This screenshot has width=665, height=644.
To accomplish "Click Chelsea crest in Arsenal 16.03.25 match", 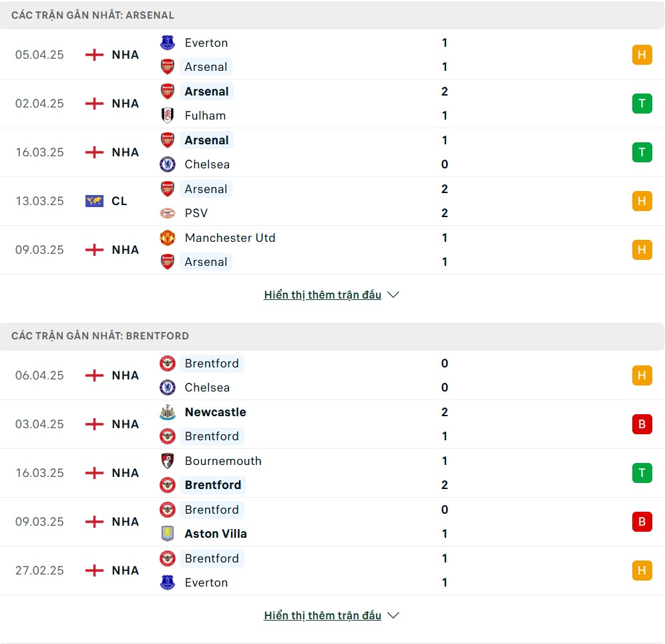I will [168, 164].
